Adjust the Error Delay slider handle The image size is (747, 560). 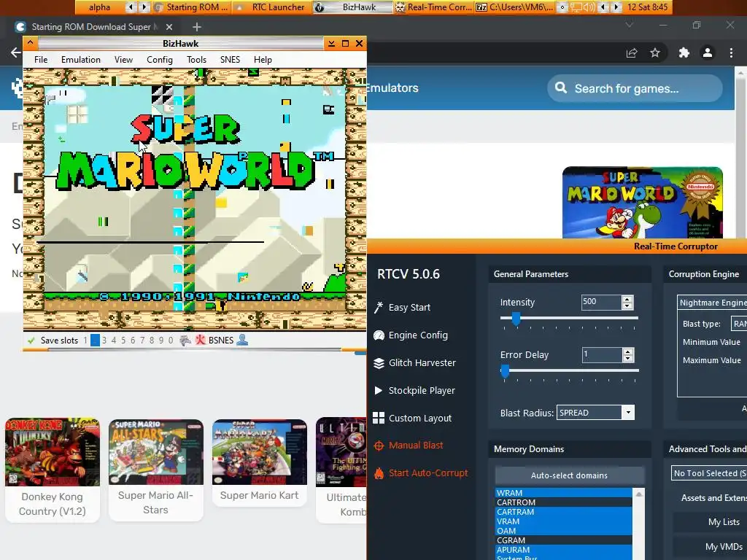click(x=505, y=371)
